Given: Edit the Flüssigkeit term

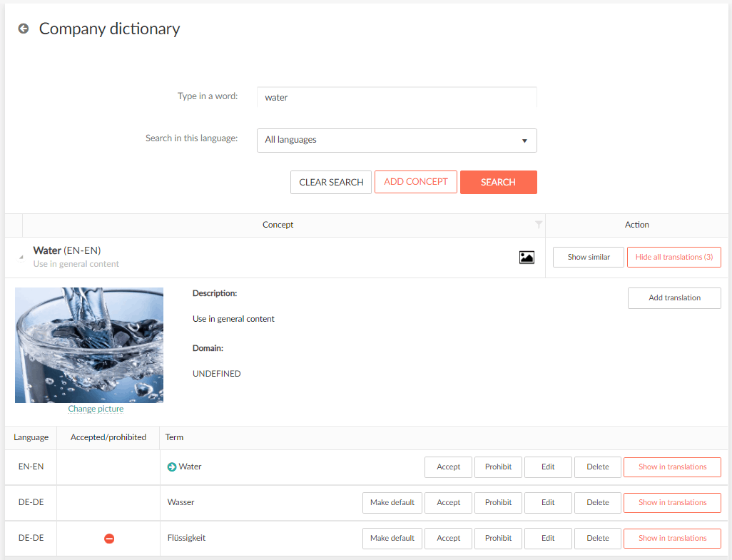Looking at the screenshot, I should (548, 538).
